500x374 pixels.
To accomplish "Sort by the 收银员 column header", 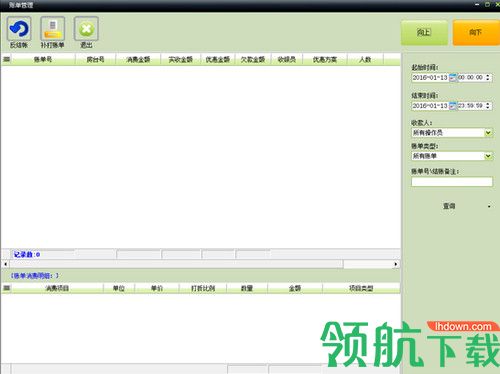I will tap(287, 59).
